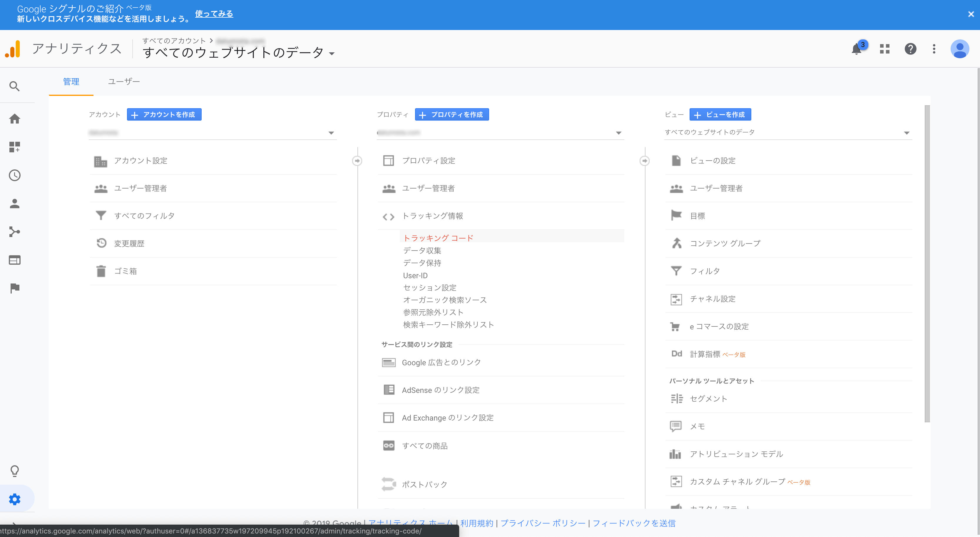Collapse トラッキング情報 section
This screenshot has width=980, height=537.
coord(501,216)
